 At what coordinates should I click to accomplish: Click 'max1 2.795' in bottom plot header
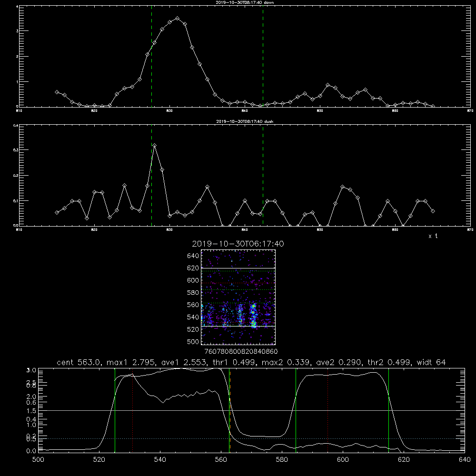click(x=131, y=362)
